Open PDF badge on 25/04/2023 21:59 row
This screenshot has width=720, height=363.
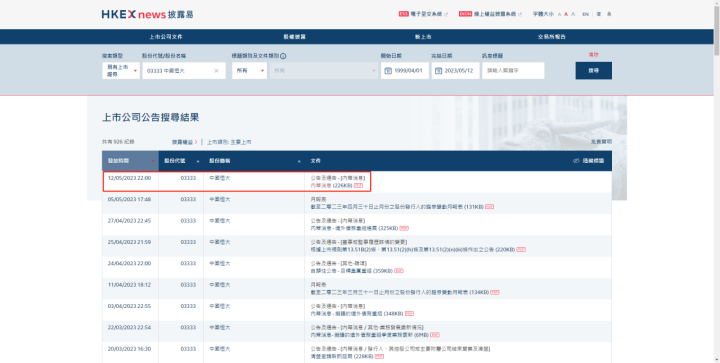click(x=521, y=250)
